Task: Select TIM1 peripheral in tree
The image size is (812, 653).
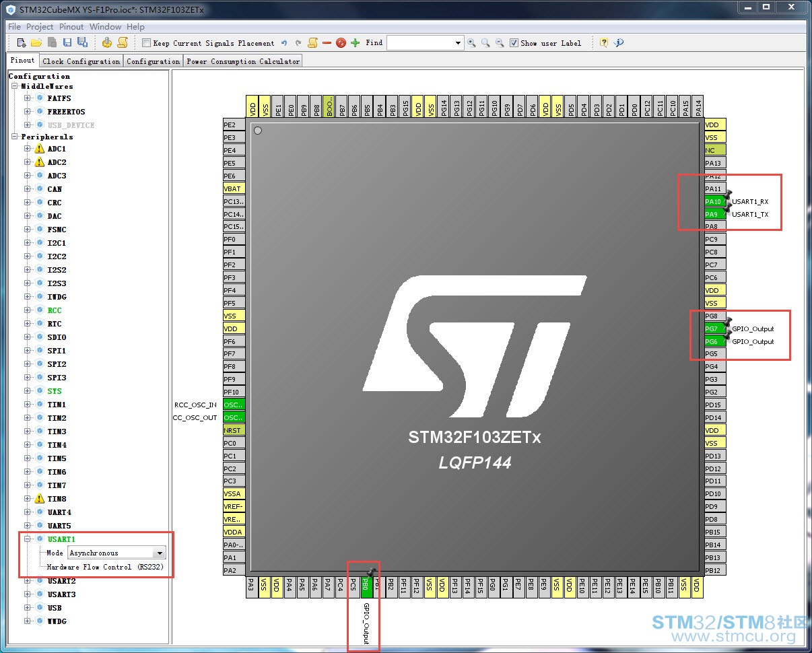Action: pos(57,405)
